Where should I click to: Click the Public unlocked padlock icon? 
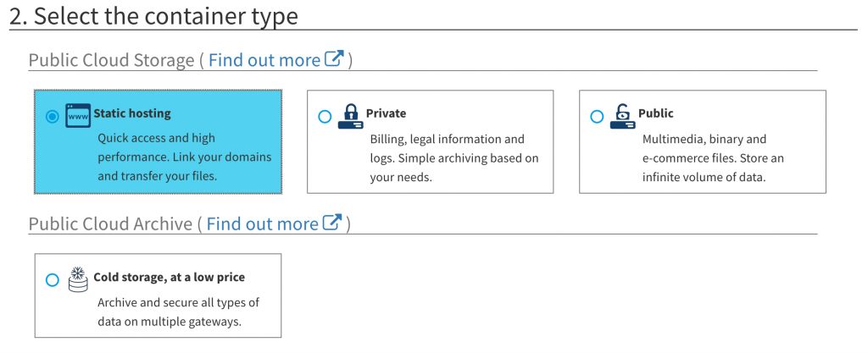pos(623,116)
